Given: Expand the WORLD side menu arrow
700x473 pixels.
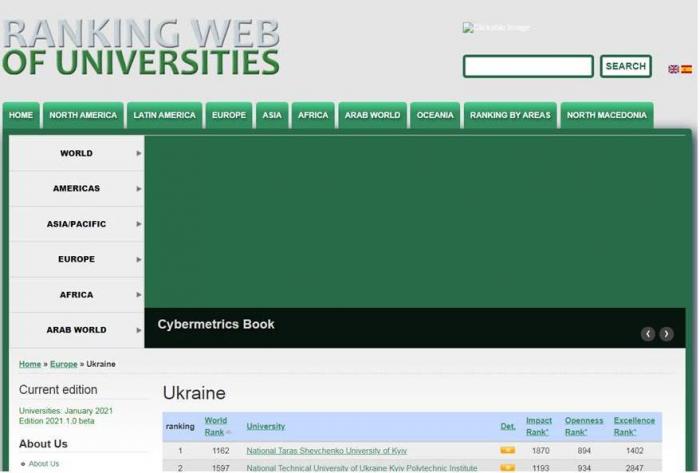Looking at the screenshot, I should pyautogui.click(x=139, y=153).
